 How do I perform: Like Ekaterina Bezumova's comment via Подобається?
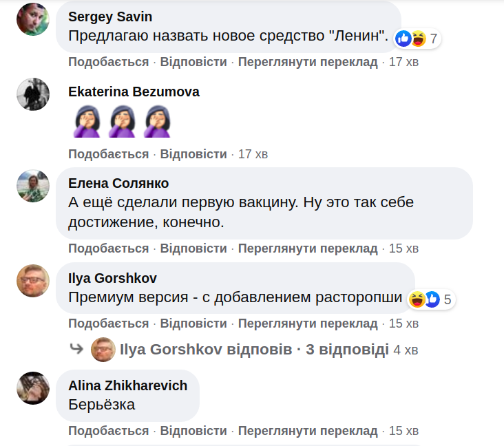pos(108,154)
